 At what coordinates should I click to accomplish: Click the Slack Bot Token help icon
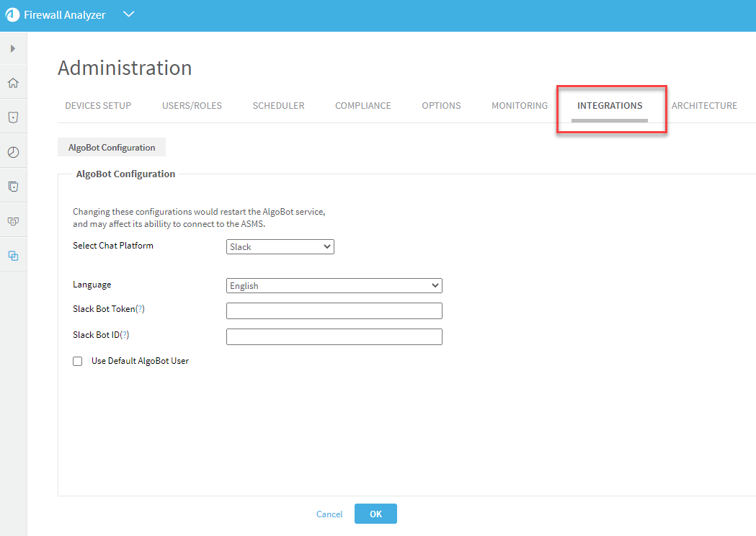tap(141, 309)
